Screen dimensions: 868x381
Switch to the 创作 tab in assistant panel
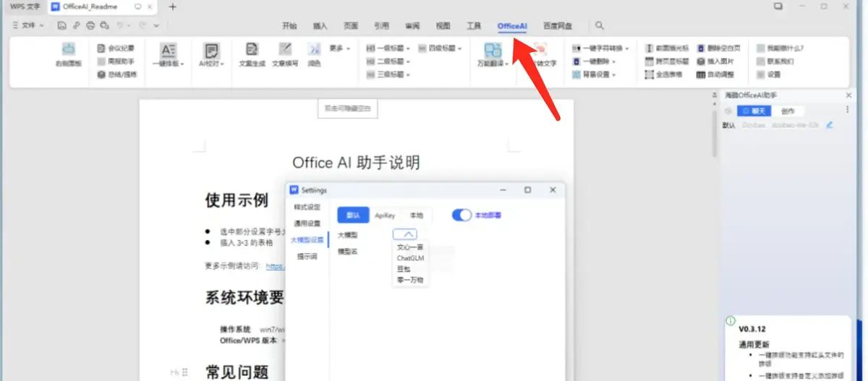tap(788, 111)
